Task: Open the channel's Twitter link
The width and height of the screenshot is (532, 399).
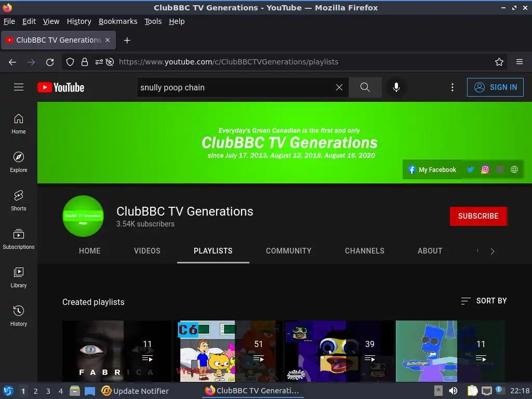Action: point(470,169)
